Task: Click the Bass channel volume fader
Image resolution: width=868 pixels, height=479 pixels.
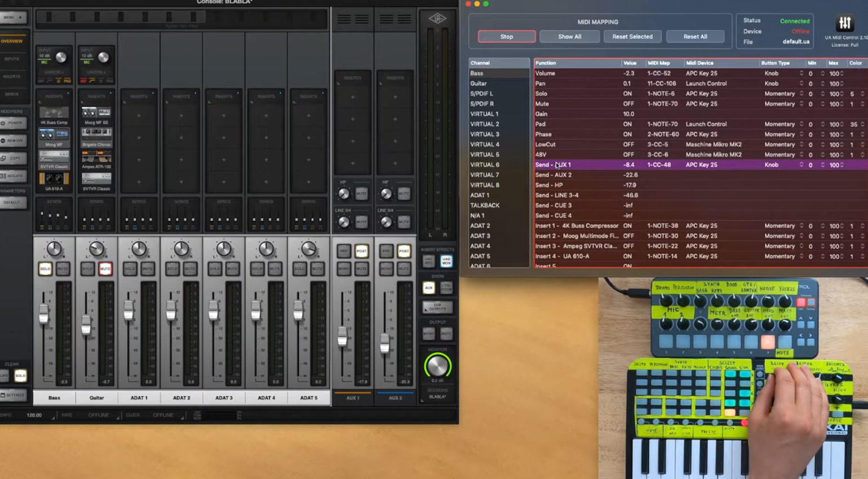Action: (43, 314)
